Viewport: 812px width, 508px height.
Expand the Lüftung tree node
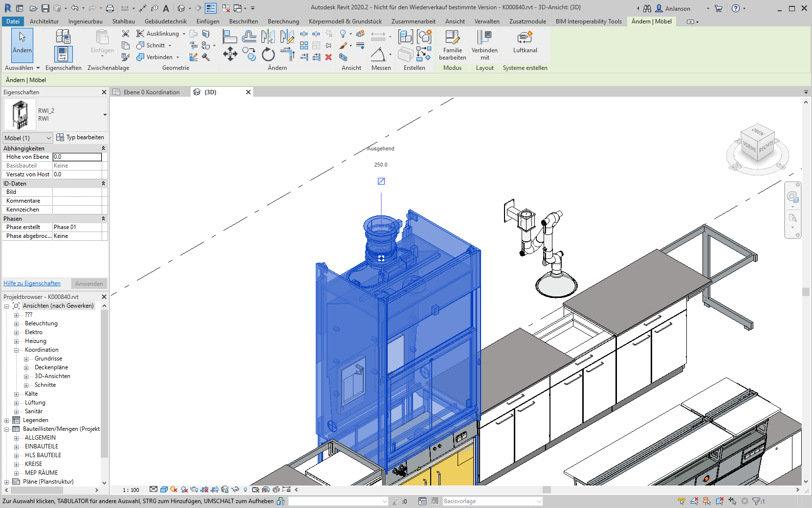[16, 403]
